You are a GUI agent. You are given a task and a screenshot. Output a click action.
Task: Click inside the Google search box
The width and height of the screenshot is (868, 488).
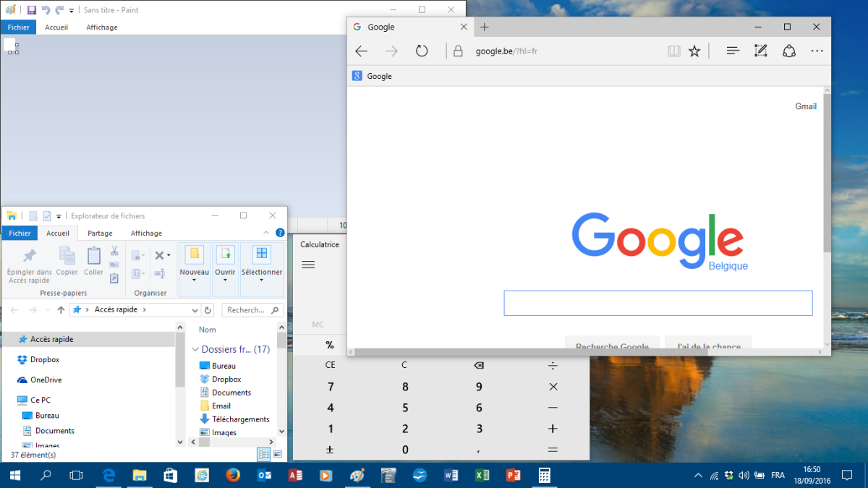[x=658, y=303]
